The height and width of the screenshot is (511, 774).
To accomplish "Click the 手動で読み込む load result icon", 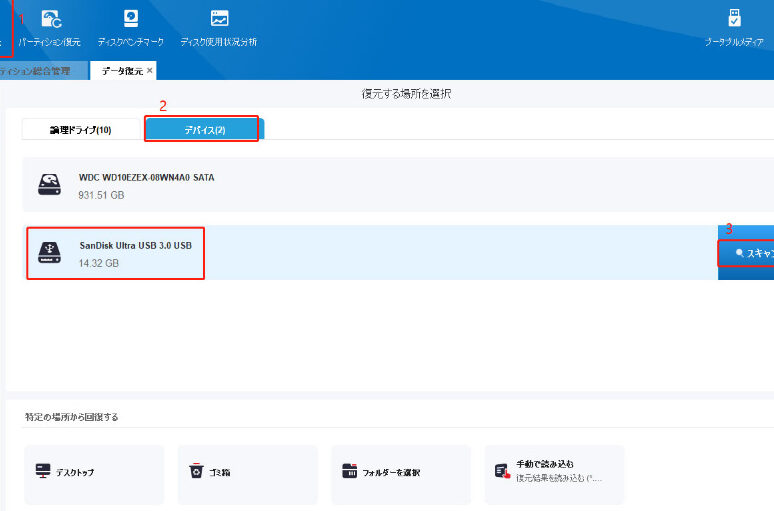I will [x=502, y=471].
